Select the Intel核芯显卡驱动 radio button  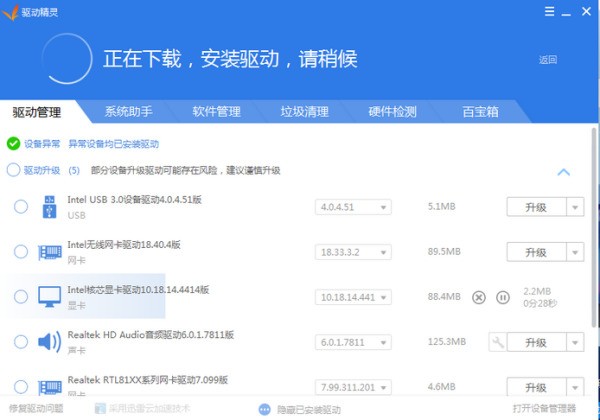tap(21, 296)
